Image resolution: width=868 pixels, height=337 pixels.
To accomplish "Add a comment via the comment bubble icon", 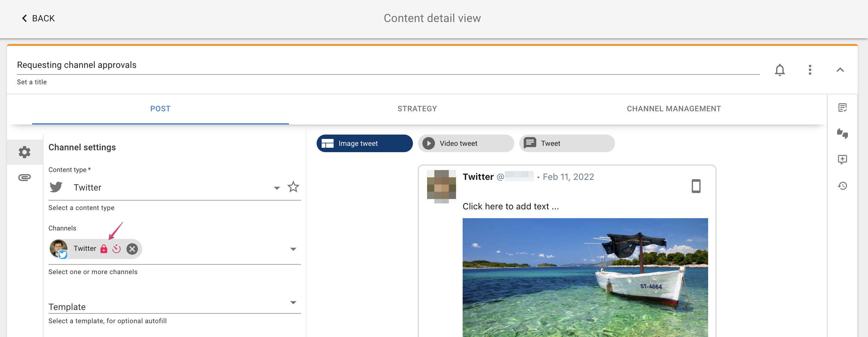I will point(843,160).
